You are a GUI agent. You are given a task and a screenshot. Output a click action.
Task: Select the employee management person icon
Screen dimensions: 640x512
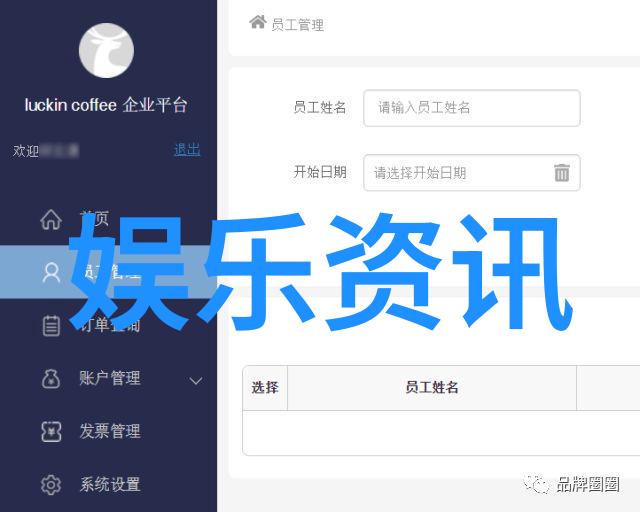tap(51, 273)
